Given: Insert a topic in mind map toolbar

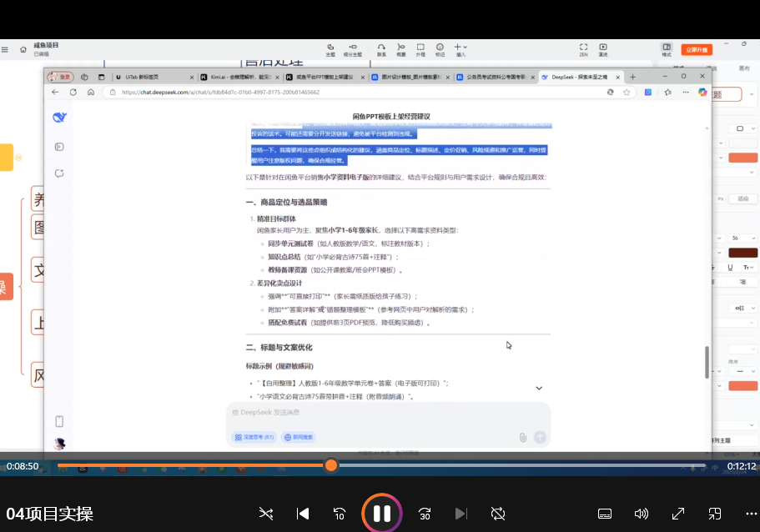Looking at the screenshot, I should point(330,49).
